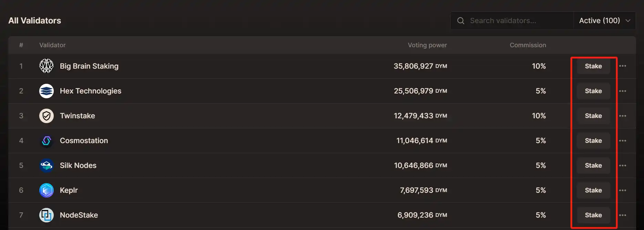The height and width of the screenshot is (230, 644).
Task: Click the search magnifier icon
Action: [x=460, y=21]
